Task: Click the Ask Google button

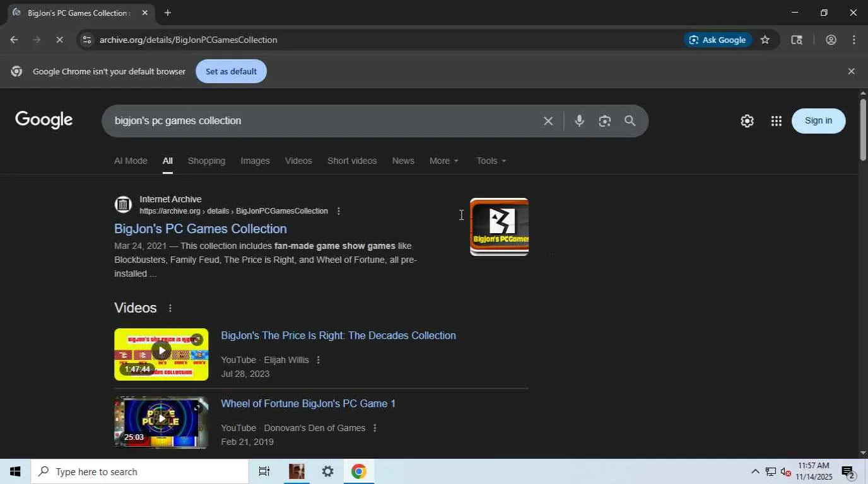Action: [x=718, y=40]
